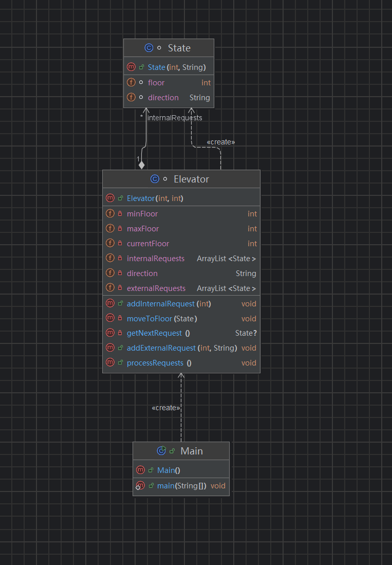Click the method icon next to Main()

coord(140,470)
